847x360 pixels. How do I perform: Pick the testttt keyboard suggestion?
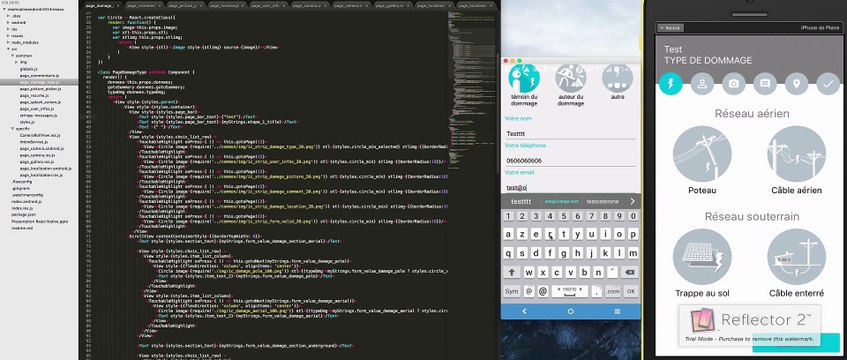pyautogui.click(x=521, y=201)
